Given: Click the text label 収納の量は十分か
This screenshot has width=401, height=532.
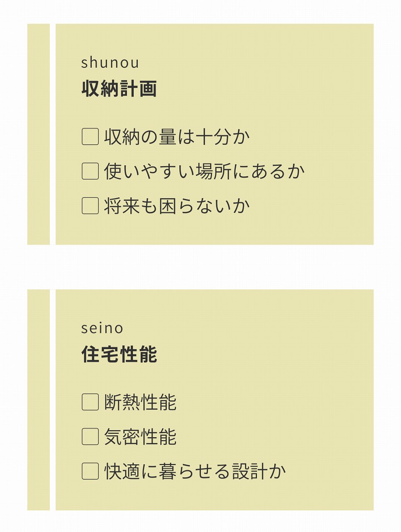Looking at the screenshot, I should tap(177, 137).
